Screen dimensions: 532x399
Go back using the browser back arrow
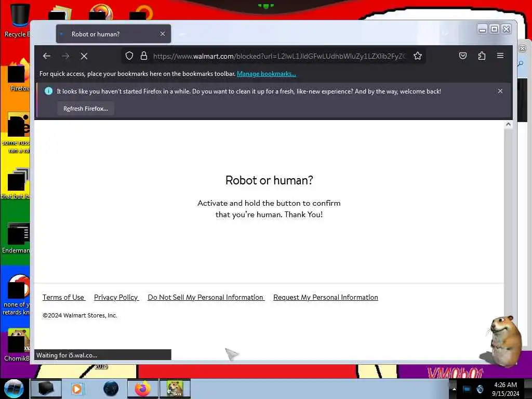pyautogui.click(x=46, y=56)
